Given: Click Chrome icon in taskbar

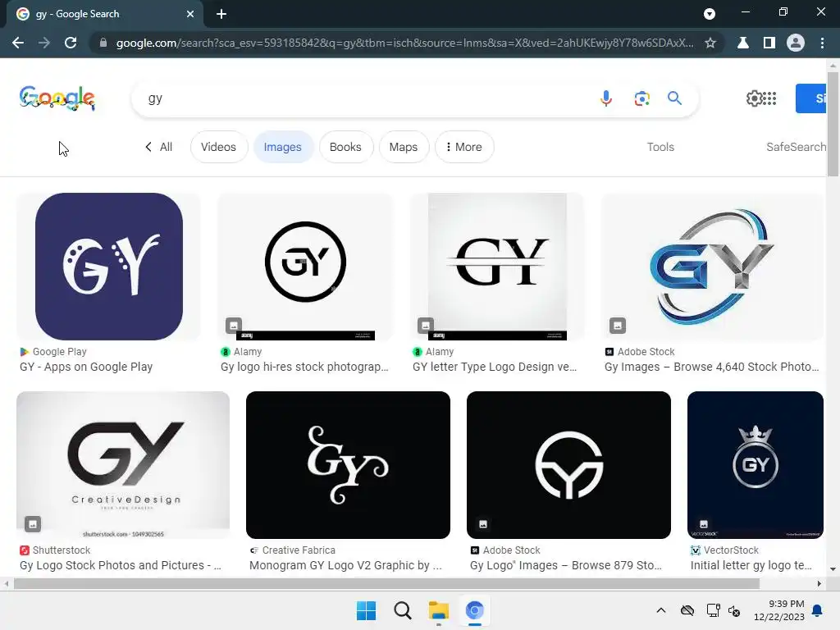Looking at the screenshot, I should [x=475, y=610].
